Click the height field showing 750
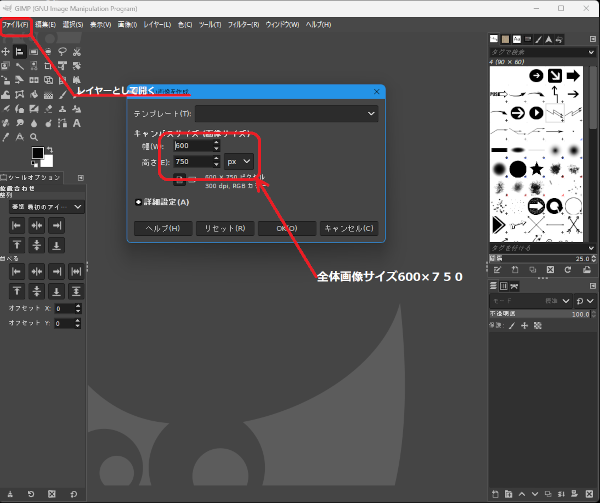The width and height of the screenshot is (600, 503). click(x=193, y=162)
